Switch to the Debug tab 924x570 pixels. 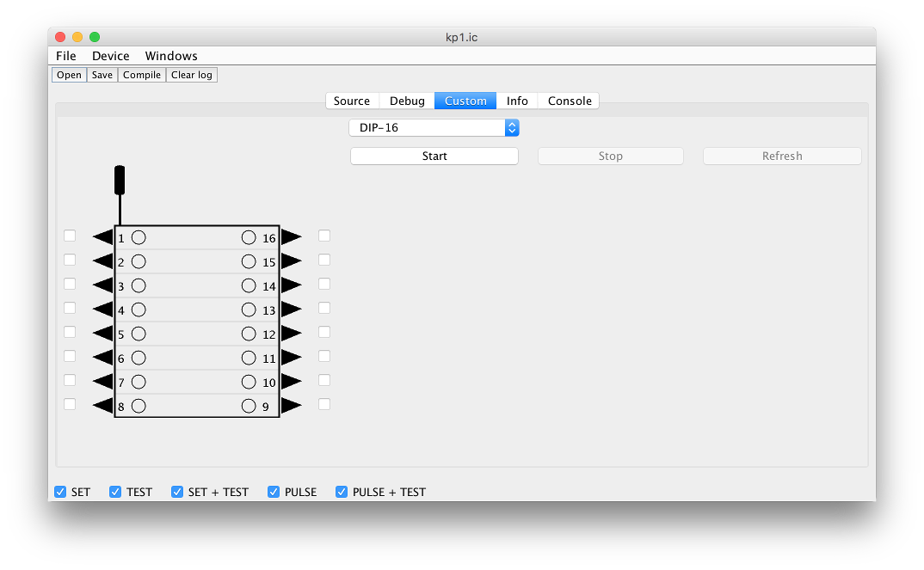[407, 101]
